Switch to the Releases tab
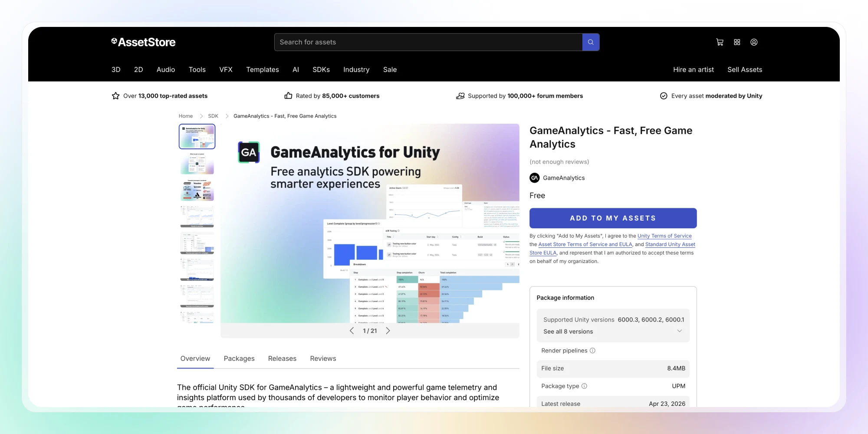The width and height of the screenshot is (868, 434). pos(282,358)
